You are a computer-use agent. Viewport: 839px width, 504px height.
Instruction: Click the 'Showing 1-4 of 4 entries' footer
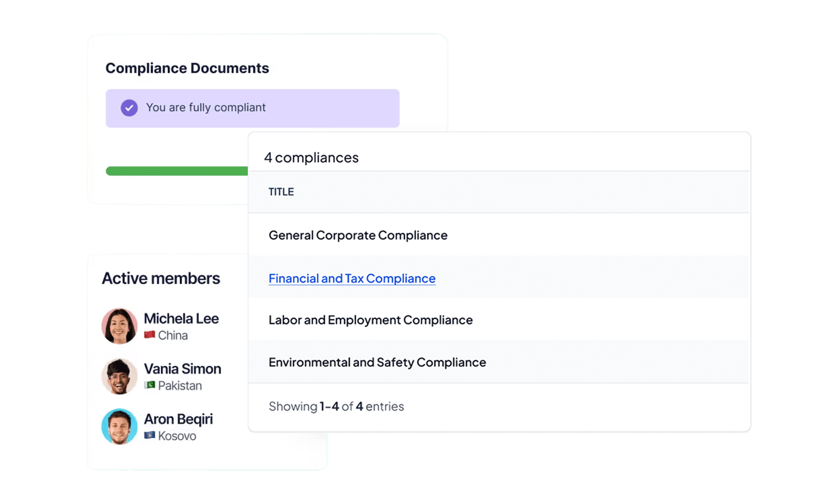pos(336,406)
